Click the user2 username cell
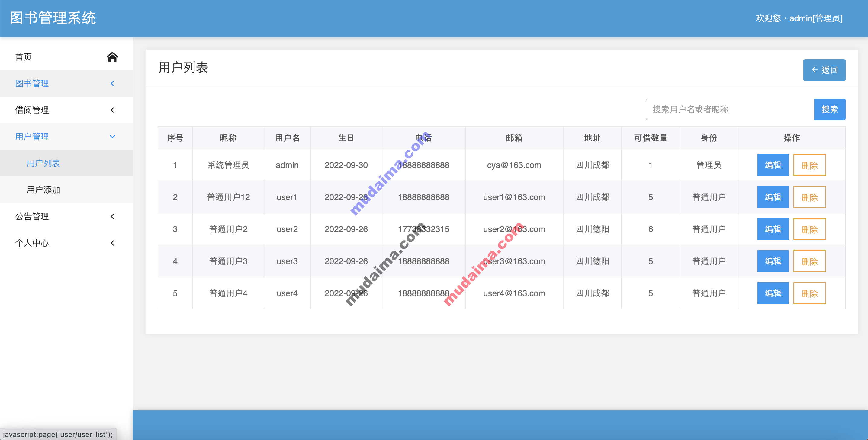The height and width of the screenshot is (440, 868). (287, 229)
